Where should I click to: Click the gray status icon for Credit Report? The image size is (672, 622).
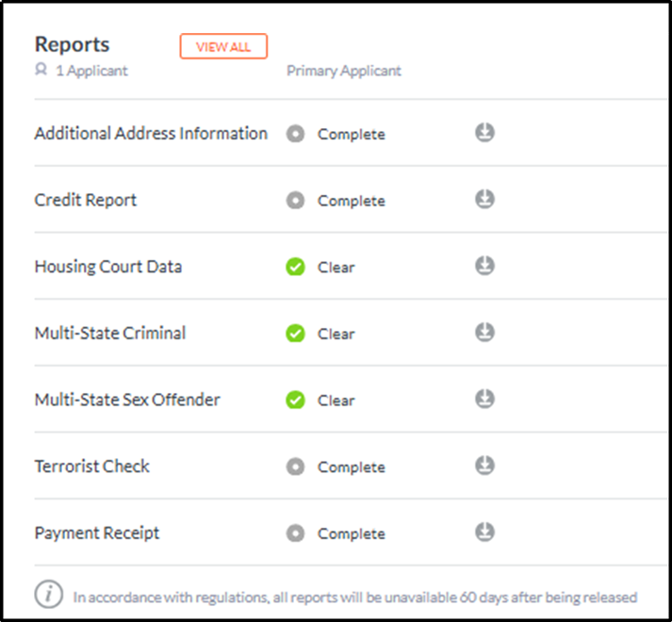pyautogui.click(x=295, y=200)
